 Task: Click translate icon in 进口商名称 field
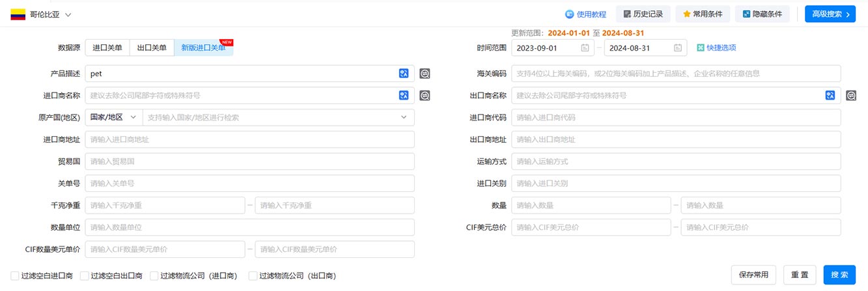click(x=404, y=95)
